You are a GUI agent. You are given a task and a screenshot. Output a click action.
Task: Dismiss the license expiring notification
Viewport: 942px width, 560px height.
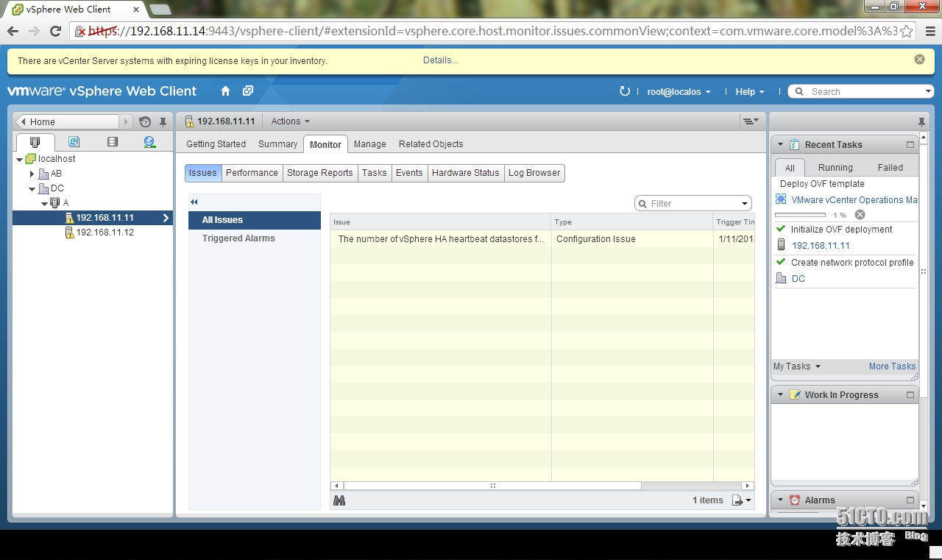tap(919, 60)
